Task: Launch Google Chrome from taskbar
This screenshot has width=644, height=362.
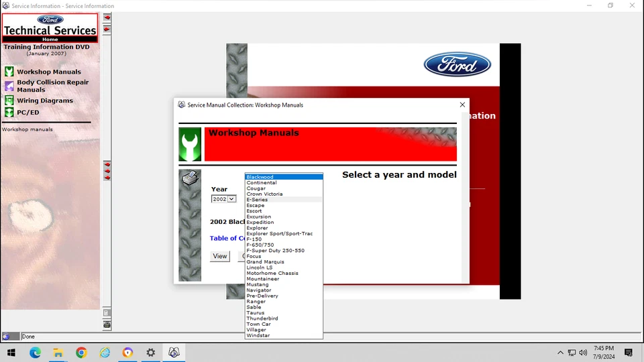Action: click(x=81, y=353)
